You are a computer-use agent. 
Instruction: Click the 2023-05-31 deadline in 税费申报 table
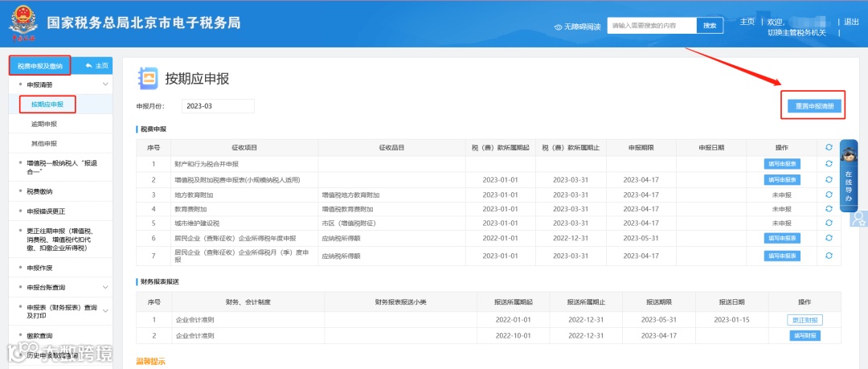tap(641, 238)
